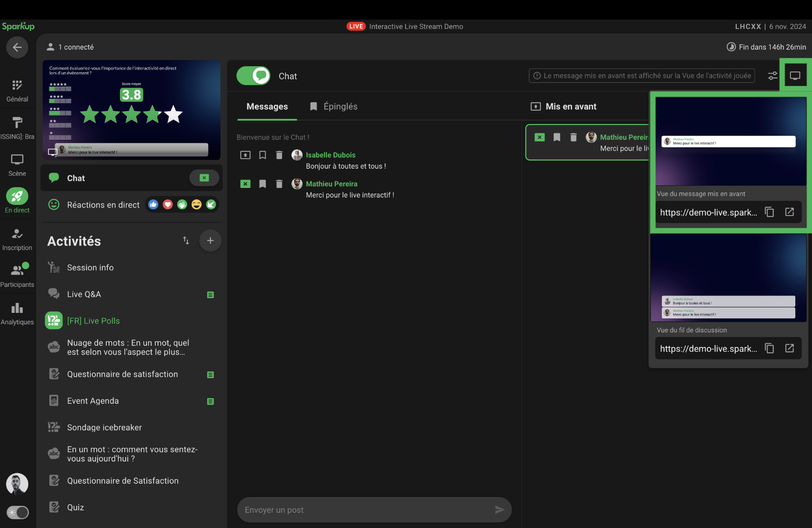Open the user profile avatar menu
The height and width of the screenshot is (528, 812).
point(17,484)
